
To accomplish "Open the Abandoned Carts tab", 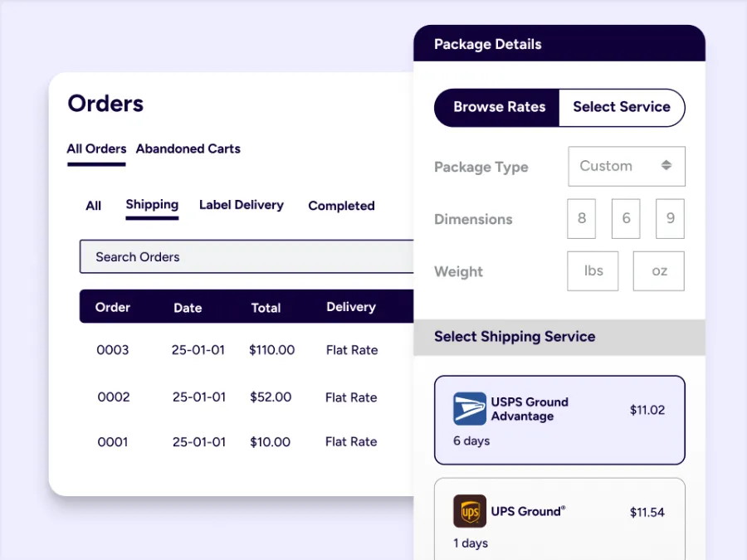I will click(188, 149).
